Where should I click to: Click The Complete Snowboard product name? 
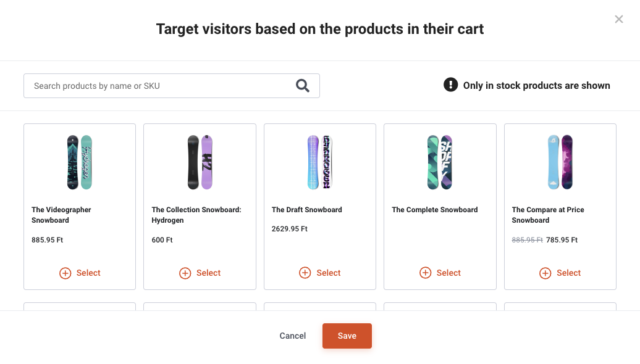click(435, 210)
